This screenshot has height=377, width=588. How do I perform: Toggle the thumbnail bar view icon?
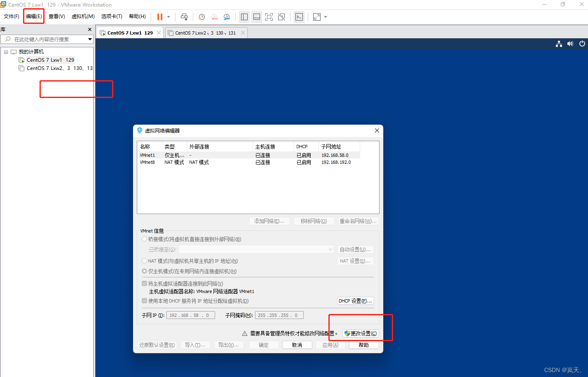coord(257,17)
